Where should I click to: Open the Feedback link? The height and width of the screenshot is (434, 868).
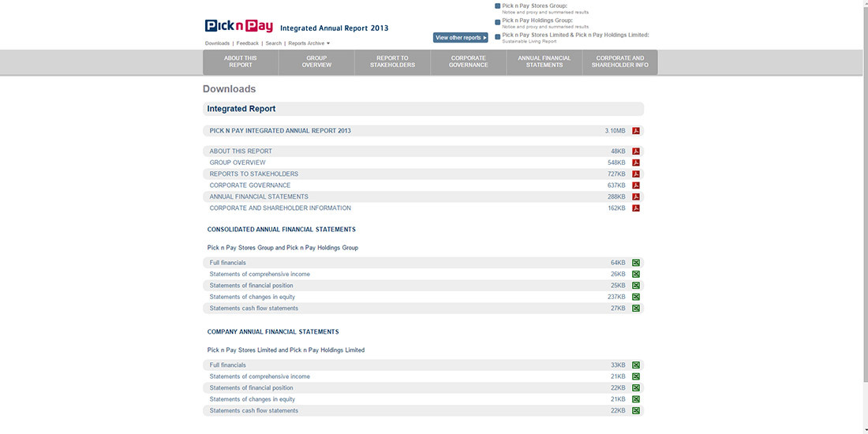tap(248, 43)
